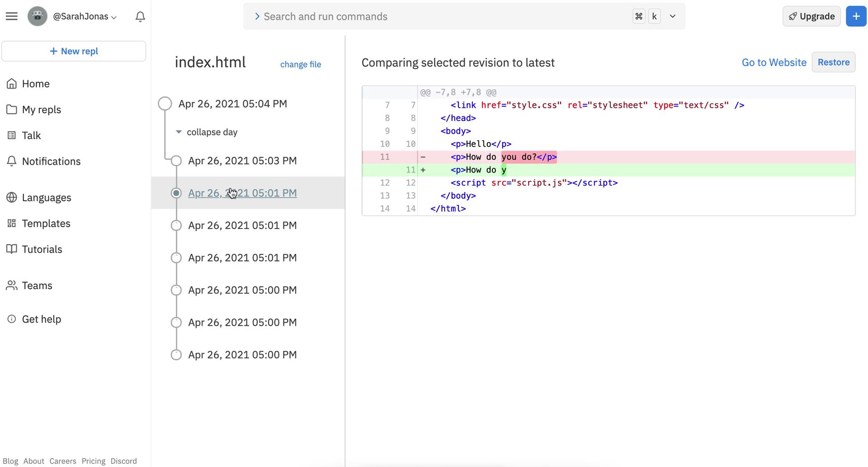Click the Home house icon
The width and height of the screenshot is (868, 467).
point(12,84)
